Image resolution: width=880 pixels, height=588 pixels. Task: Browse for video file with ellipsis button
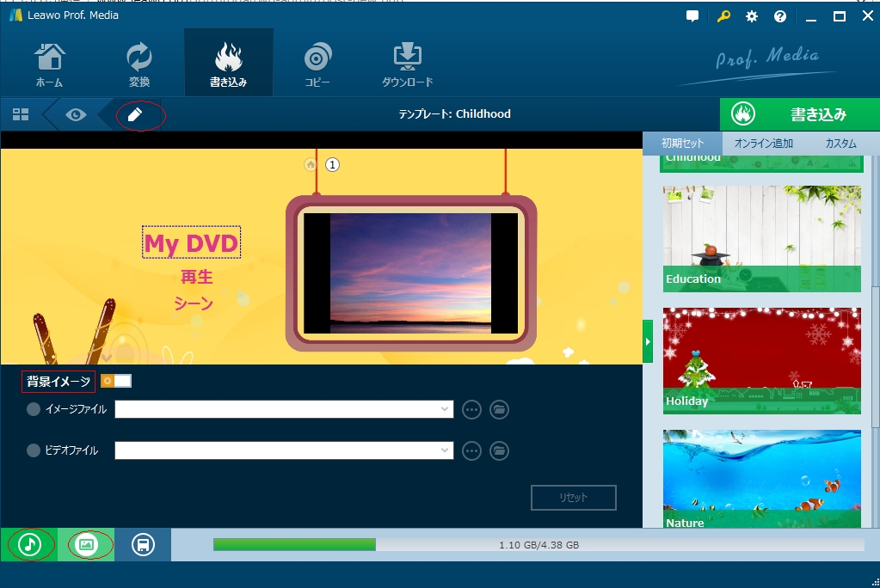(x=471, y=450)
